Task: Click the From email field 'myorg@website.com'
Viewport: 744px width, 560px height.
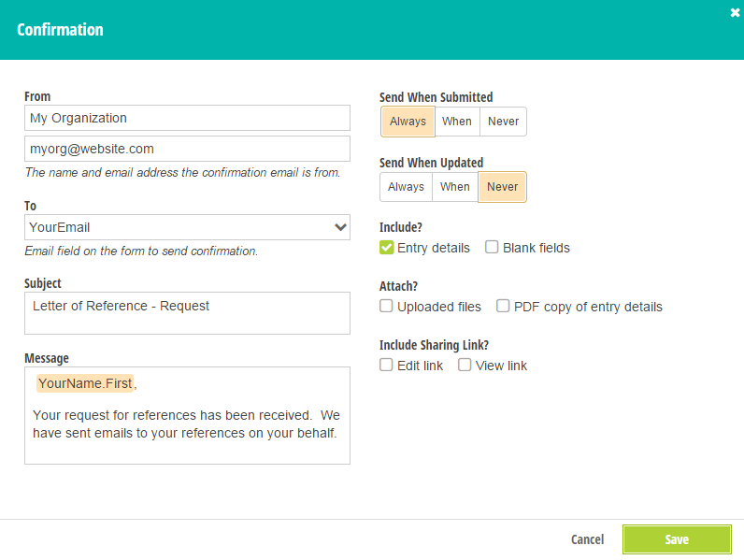Action: pos(187,149)
